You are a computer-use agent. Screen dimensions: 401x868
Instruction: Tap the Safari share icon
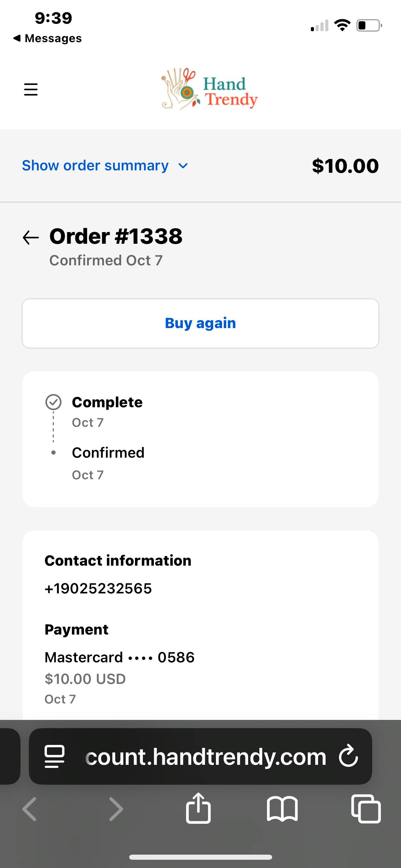point(198,808)
